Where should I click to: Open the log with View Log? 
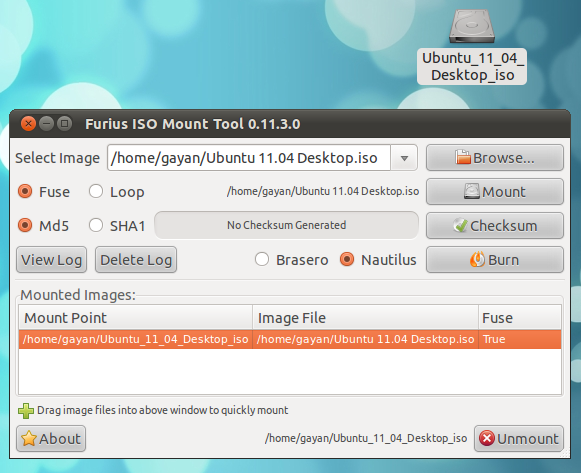(52, 260)
